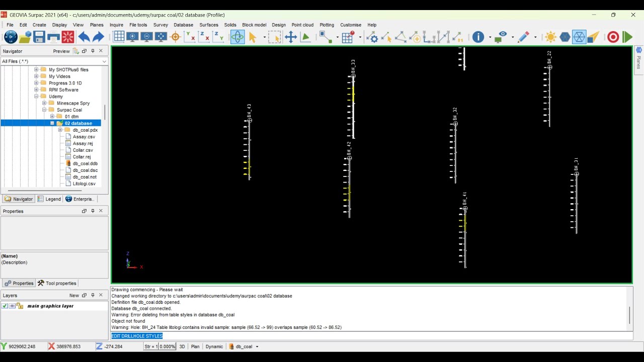Image resolution: width=644 pixels, height=362 pixels.
Task: Collapse the 02 database folder
Action: click(x=52, y=123)
